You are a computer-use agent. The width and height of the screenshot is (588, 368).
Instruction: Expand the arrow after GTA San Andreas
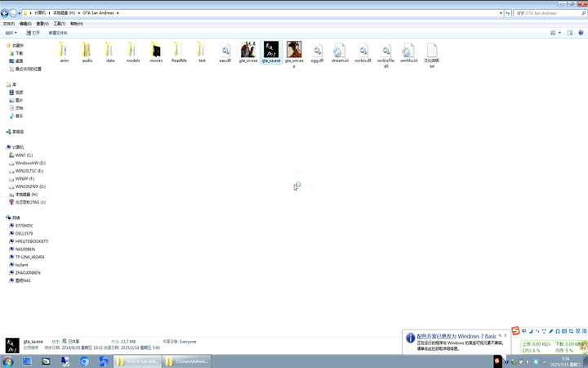point(118,13)
